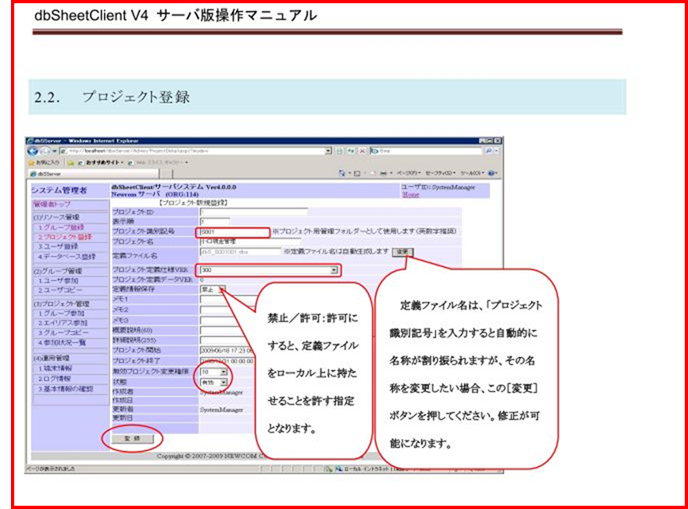The image size is (688, 509).
Task: Open 2.ユーザコピー under グループ管理
Action: (x=60, y=290)
